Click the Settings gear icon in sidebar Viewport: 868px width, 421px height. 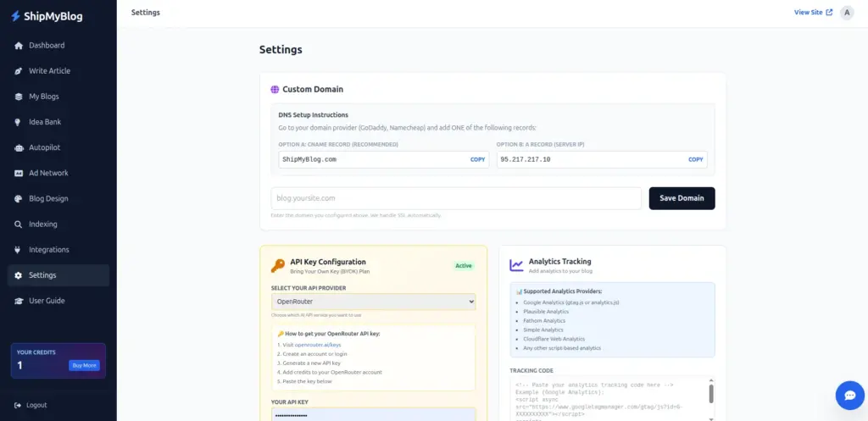[19, 275]
